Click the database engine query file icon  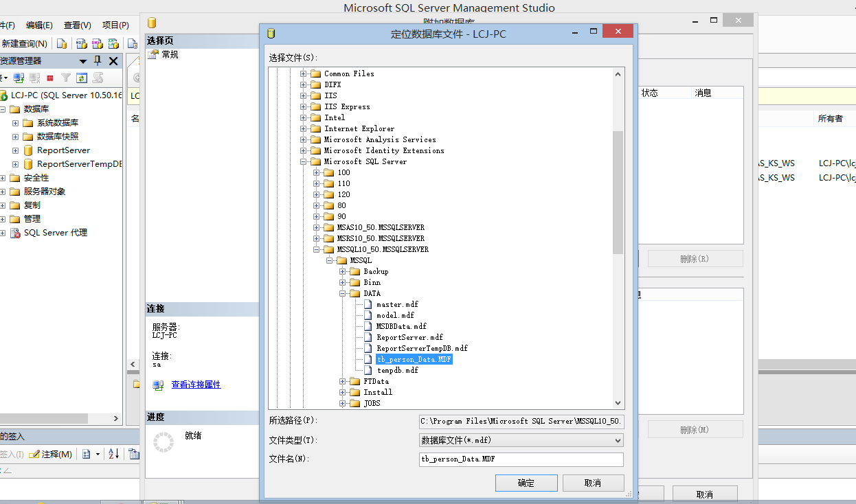point(62,43)
